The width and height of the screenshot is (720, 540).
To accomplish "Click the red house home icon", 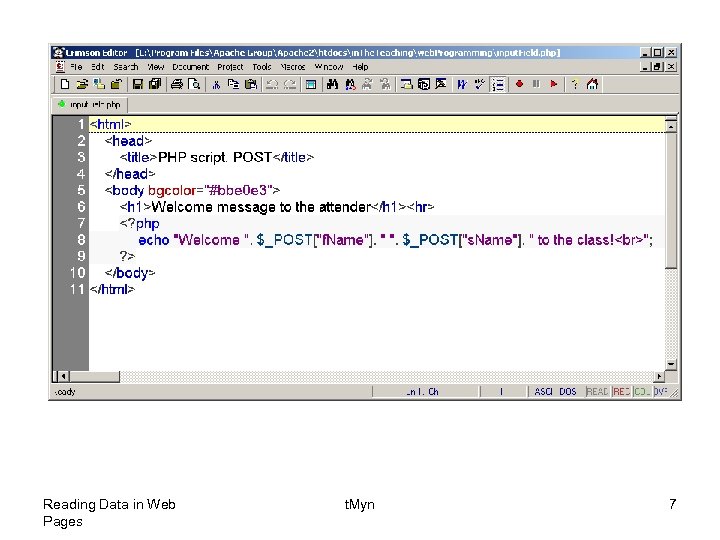I will point(592,84).
